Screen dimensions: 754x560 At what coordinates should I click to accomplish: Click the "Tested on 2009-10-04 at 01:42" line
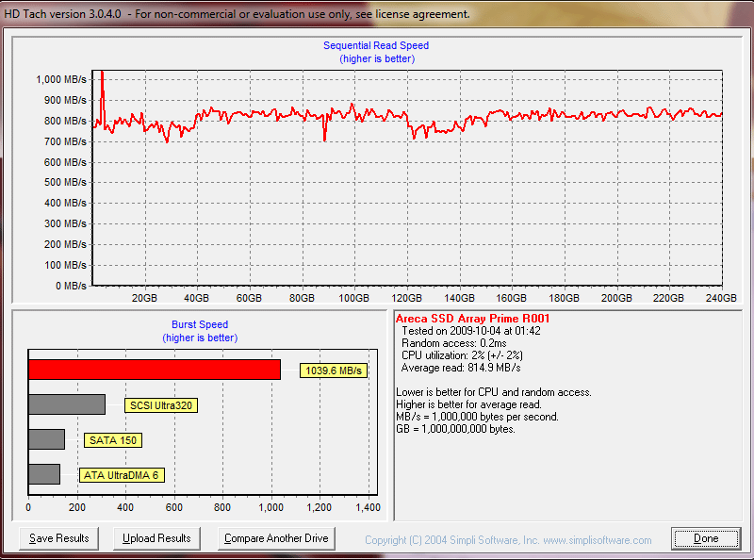(x=470, y=331)
